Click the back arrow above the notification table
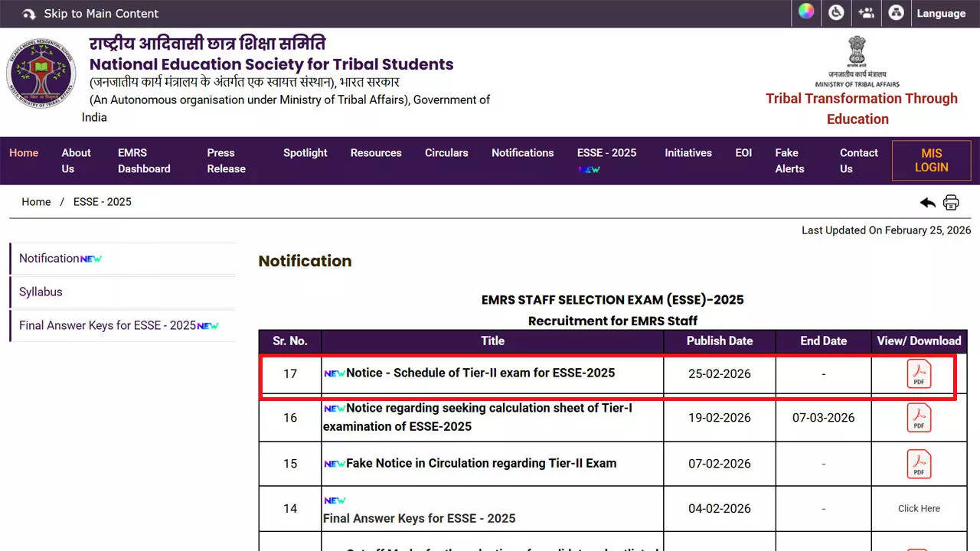 (927, 202)
